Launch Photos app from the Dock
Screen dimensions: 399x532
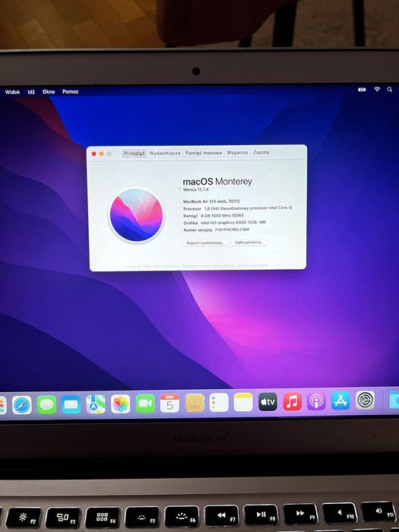tap(120, 404)
